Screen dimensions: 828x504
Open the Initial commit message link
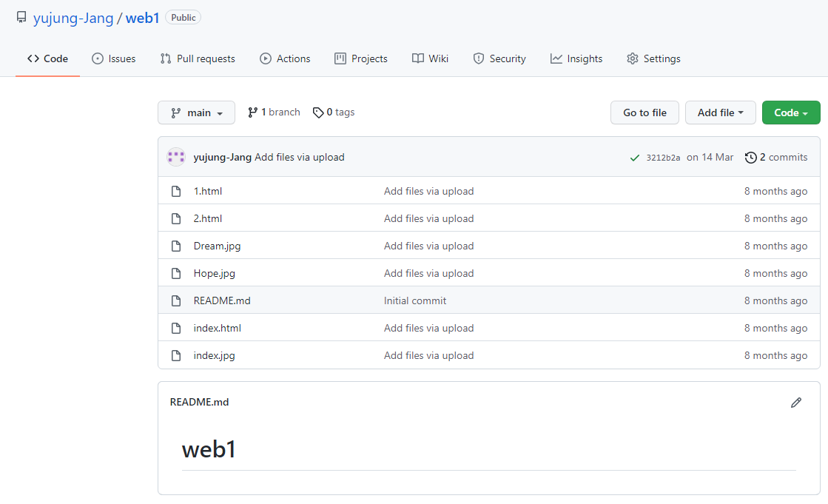click(415, 300)
